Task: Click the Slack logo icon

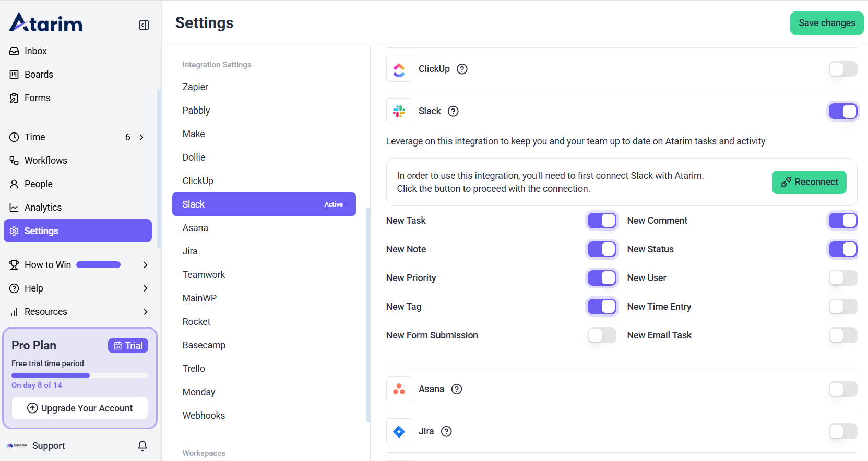Action: point(399,111)
